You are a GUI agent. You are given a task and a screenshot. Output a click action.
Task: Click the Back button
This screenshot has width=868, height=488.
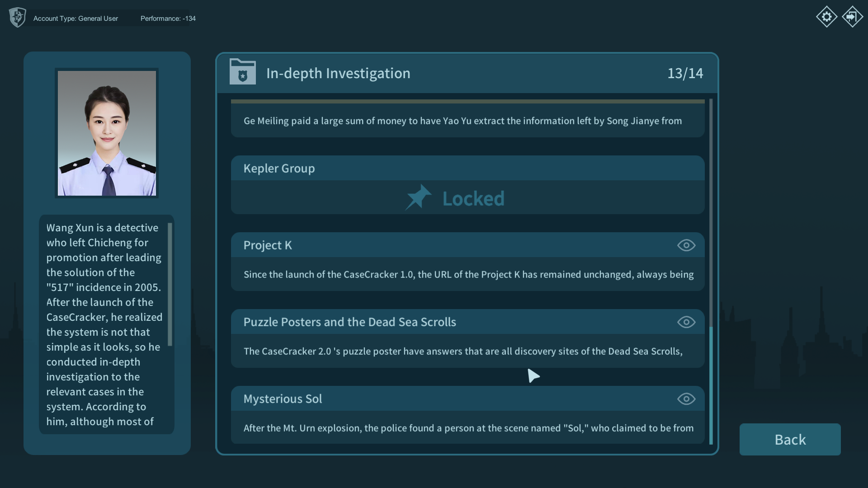790,439
